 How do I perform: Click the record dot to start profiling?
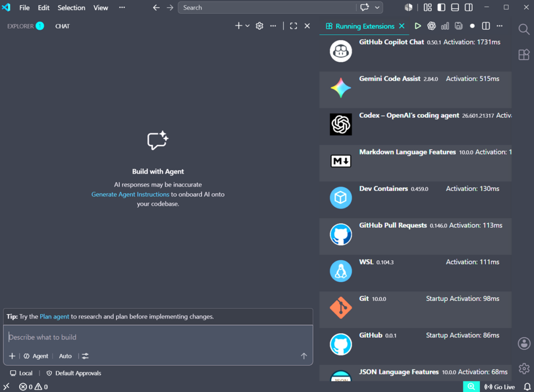(x=472, y=26)
